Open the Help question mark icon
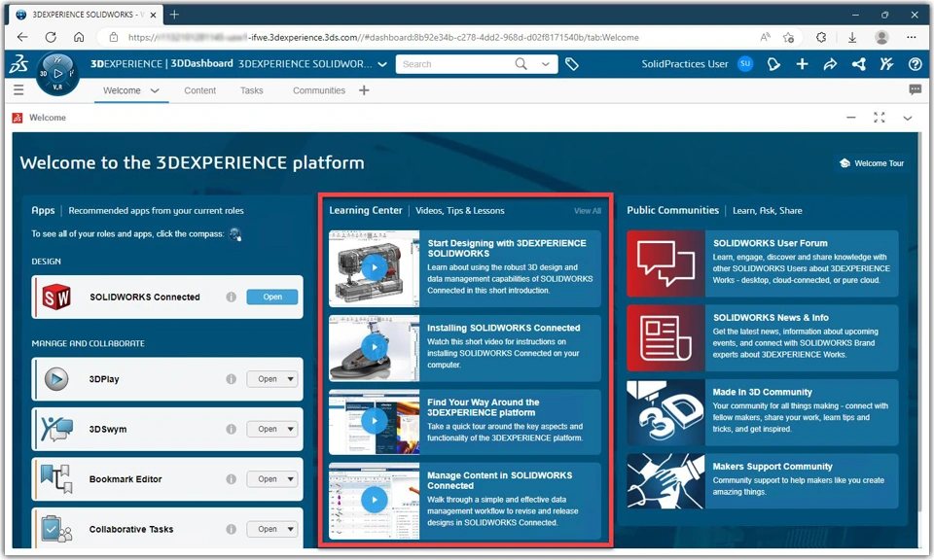934x560 pixels. click(x=915, y=63)
